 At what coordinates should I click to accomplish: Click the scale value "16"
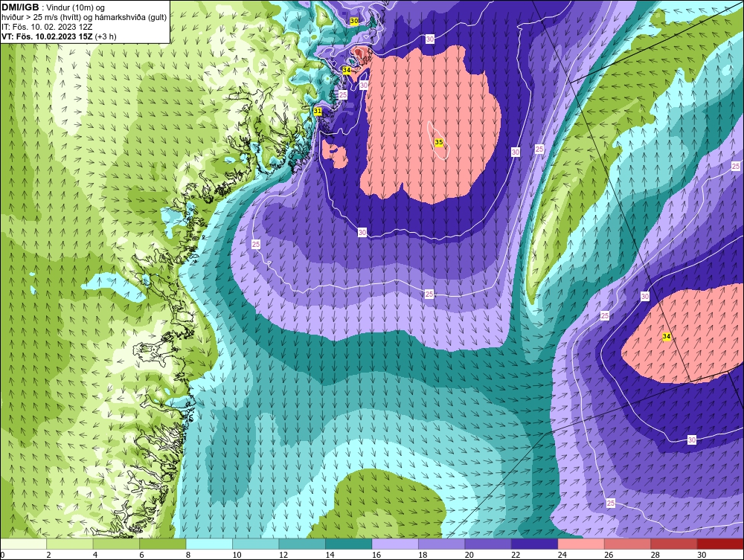(376, 555)
